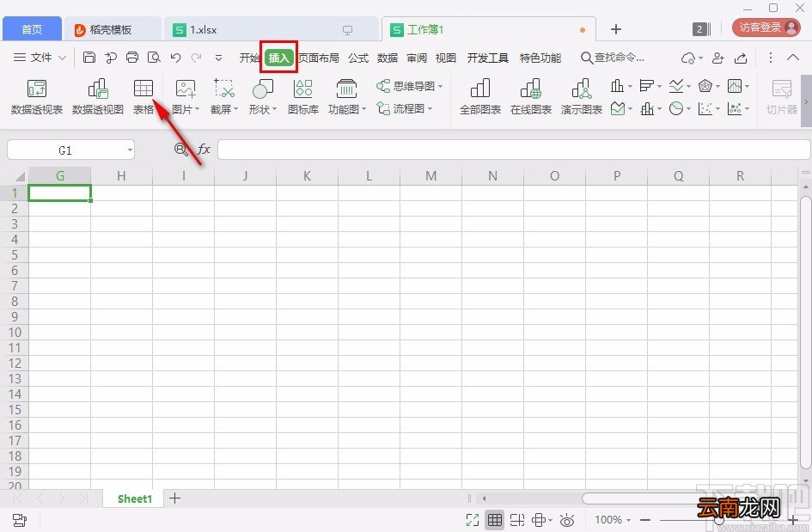The height and width of the screenshot is (532, 812).
Task: Toggle eye protection mode icon
Action: (x=568, y=520)
